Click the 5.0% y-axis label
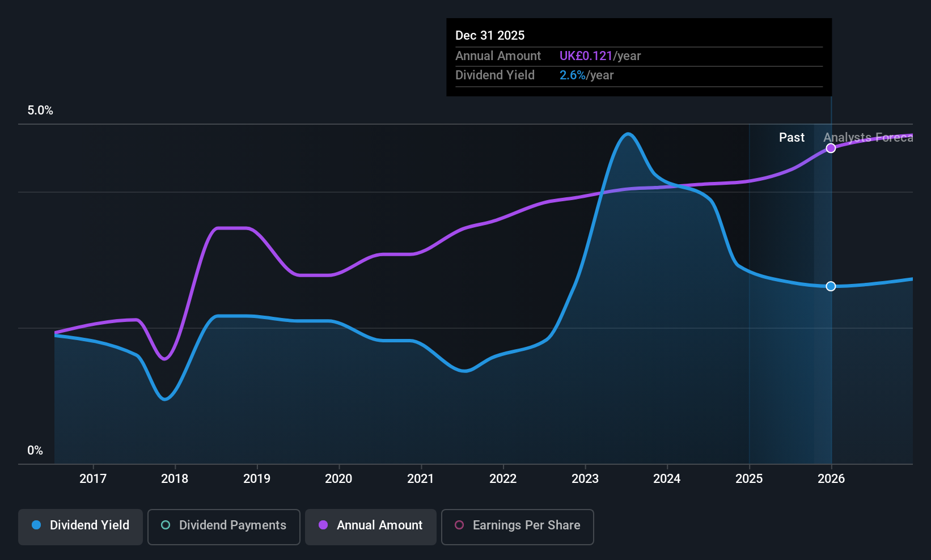Screen dimensions: 931x560 pyautogui.click(x=40, y=111)
